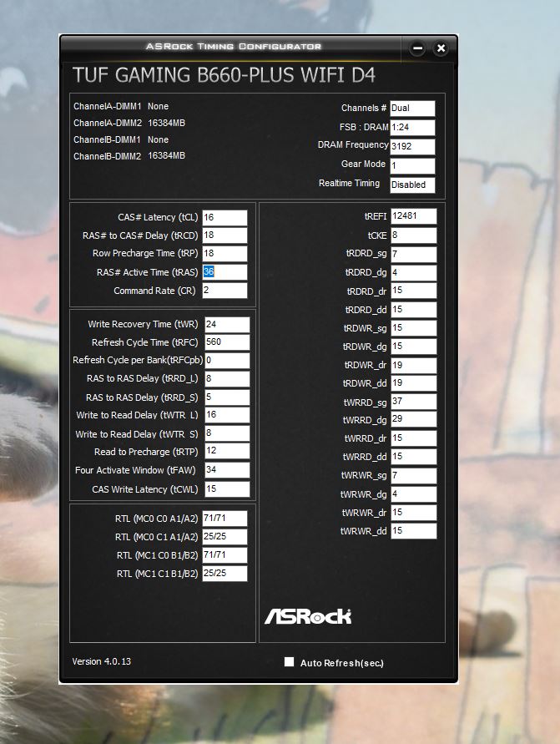Click the tRDRD_dg field
This screenshot has height=744, width=560.
tap(414, 273)
